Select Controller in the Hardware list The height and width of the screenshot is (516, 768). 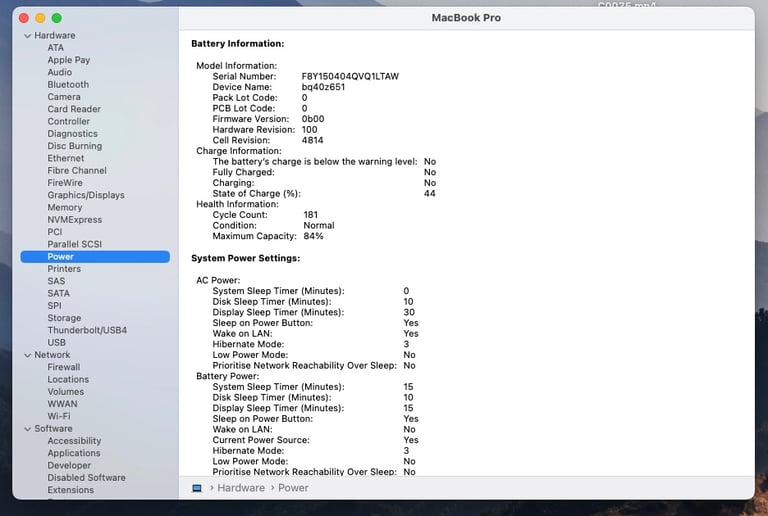69,121
